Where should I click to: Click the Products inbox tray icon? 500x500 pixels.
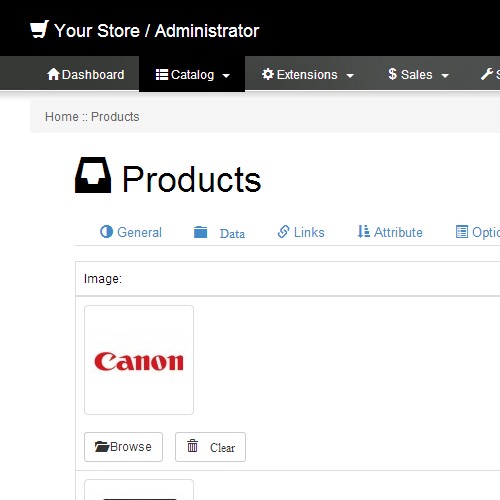pyautogui.click(x=93, y=175)
